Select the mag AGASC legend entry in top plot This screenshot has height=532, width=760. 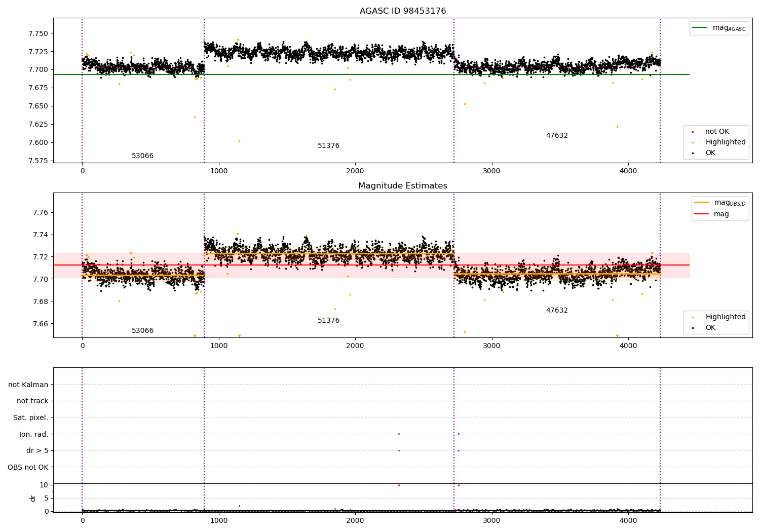(x=719, y=28)
